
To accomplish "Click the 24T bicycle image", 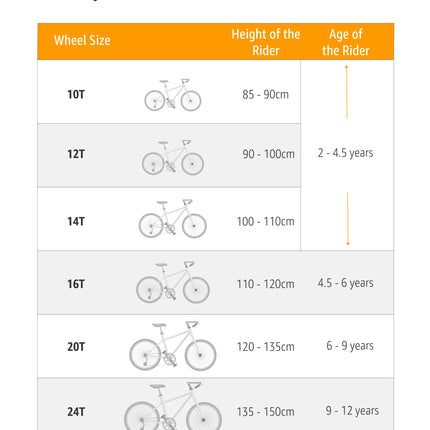I will (x=173, y=406).
